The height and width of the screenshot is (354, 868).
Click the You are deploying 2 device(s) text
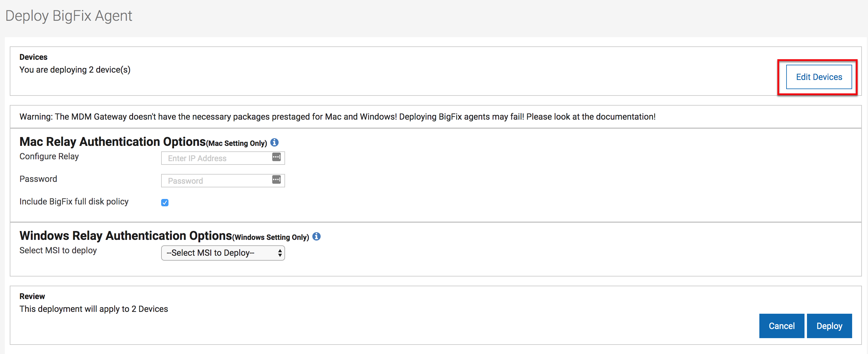tap(75, 70)
